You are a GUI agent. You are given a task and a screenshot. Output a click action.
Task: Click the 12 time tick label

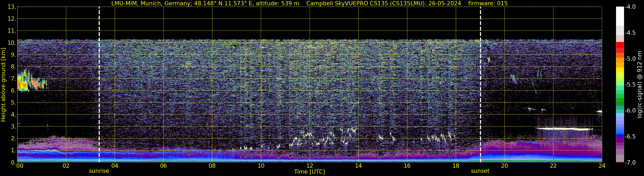point(310,166)
